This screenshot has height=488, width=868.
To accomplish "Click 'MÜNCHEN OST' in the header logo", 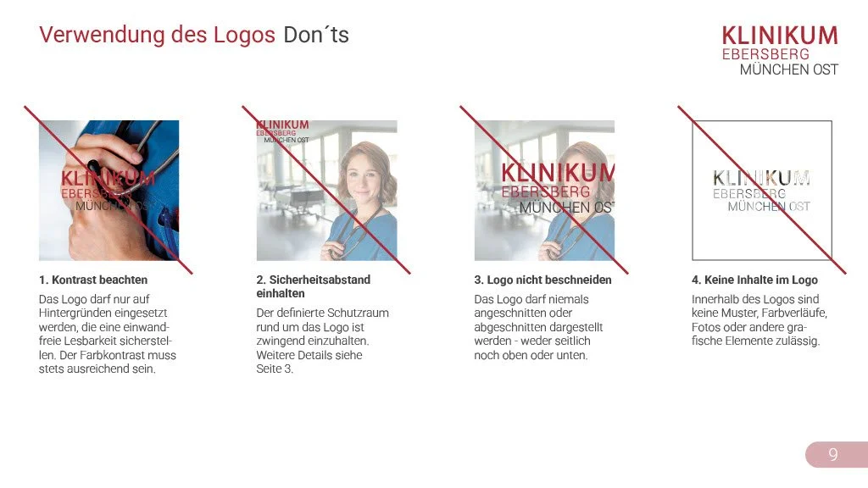I will click(x=789, y=69).
